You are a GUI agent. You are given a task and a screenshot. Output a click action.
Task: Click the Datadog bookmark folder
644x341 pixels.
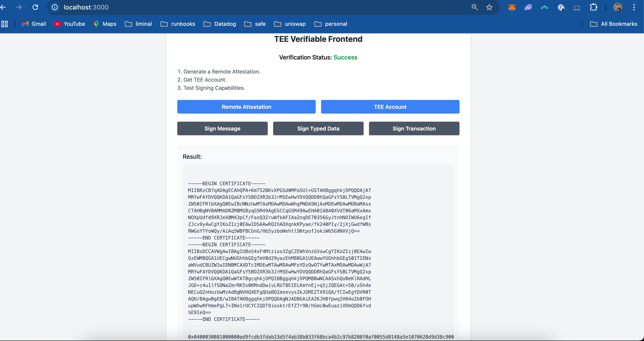[x=220, y=24]
